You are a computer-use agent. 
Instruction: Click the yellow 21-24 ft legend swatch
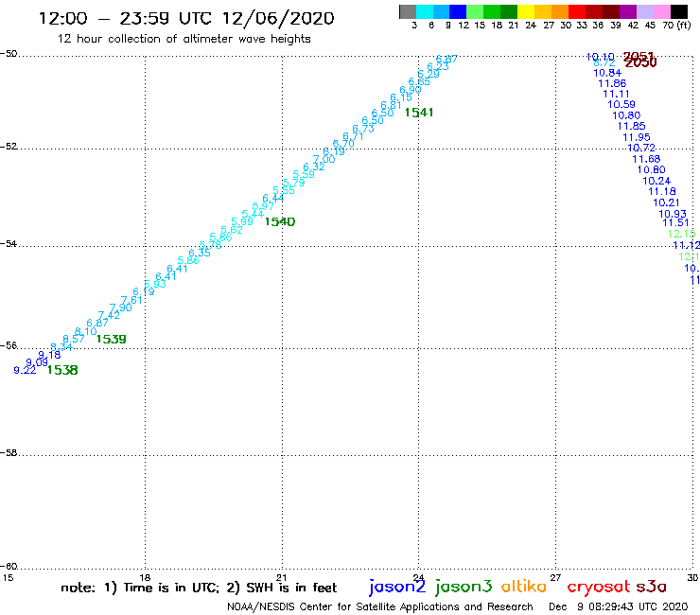[526, 11]
